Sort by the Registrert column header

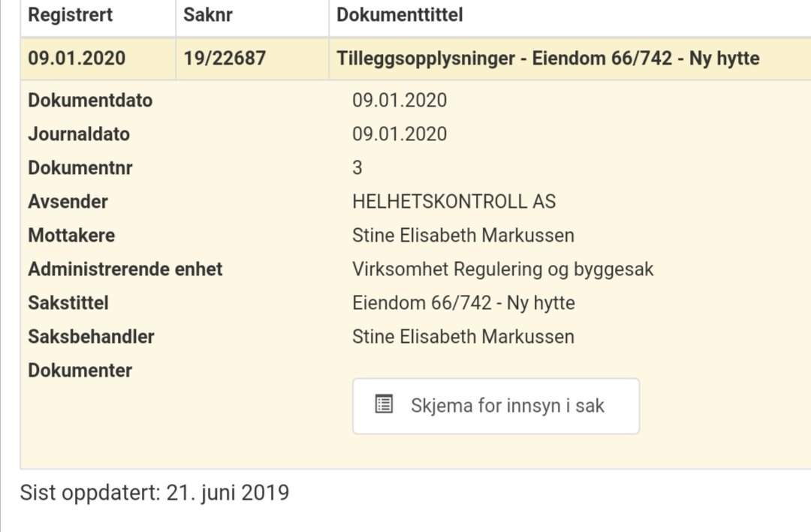tap(71, 15)
